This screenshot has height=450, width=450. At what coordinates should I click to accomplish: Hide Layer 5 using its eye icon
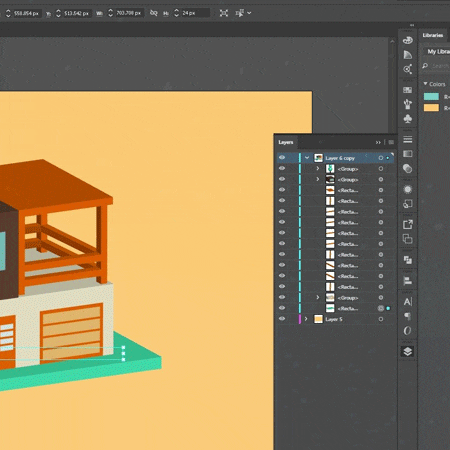click(282, 319)
